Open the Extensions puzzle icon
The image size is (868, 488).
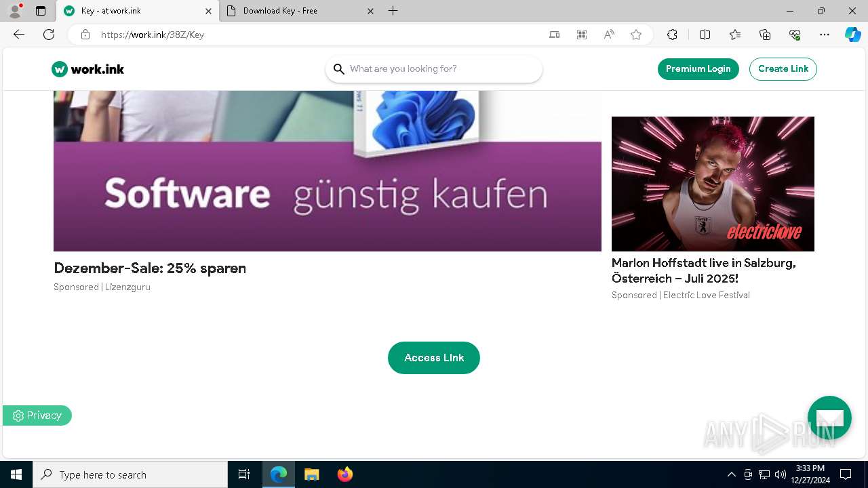(x=672, y=35)
